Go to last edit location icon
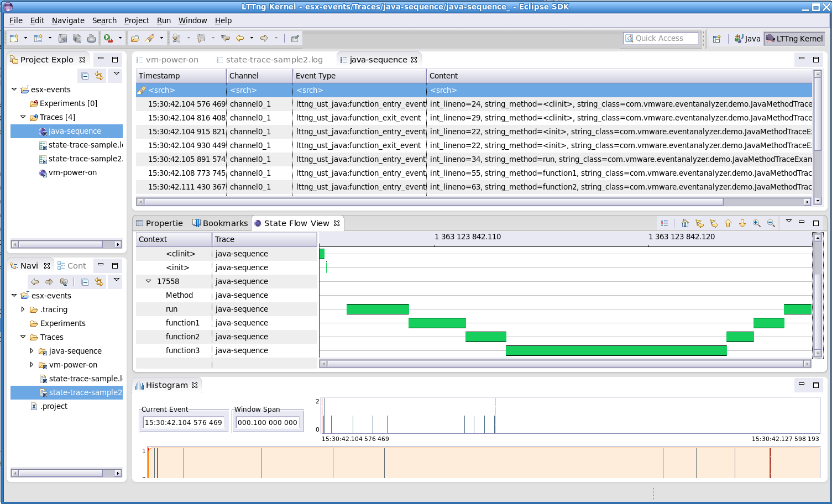 point(226,38)
